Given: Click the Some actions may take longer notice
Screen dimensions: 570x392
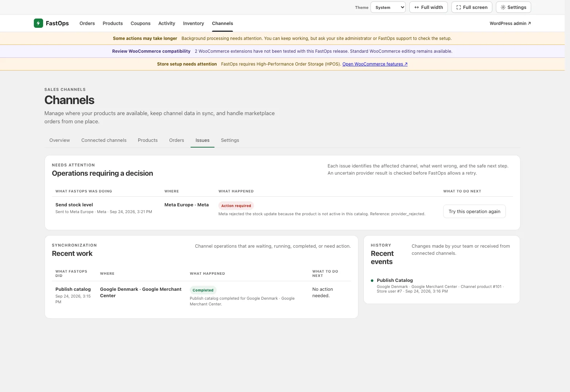Looking at the screenshot, I should click(145, 38).
